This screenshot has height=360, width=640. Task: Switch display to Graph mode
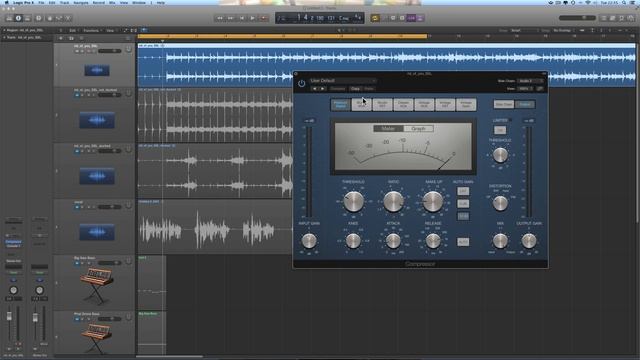click(418, 129)
